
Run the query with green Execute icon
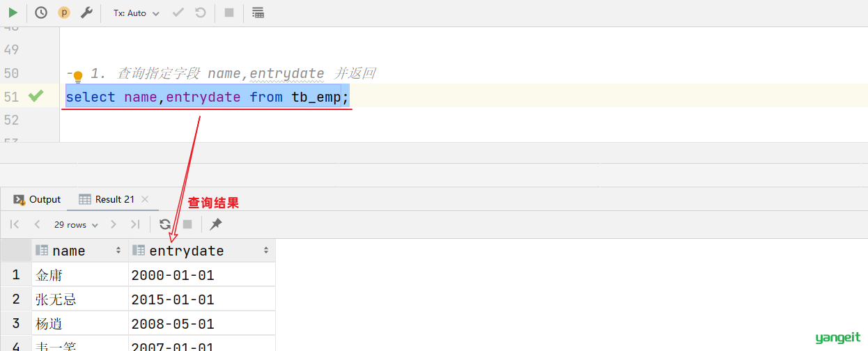13,13
